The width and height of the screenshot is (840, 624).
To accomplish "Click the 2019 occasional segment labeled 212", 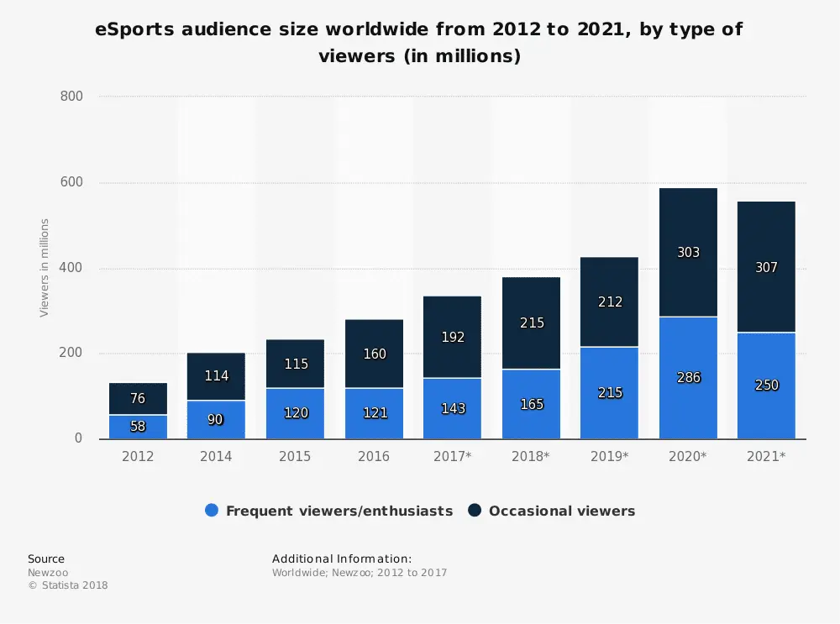I will [x=609, y=302].
